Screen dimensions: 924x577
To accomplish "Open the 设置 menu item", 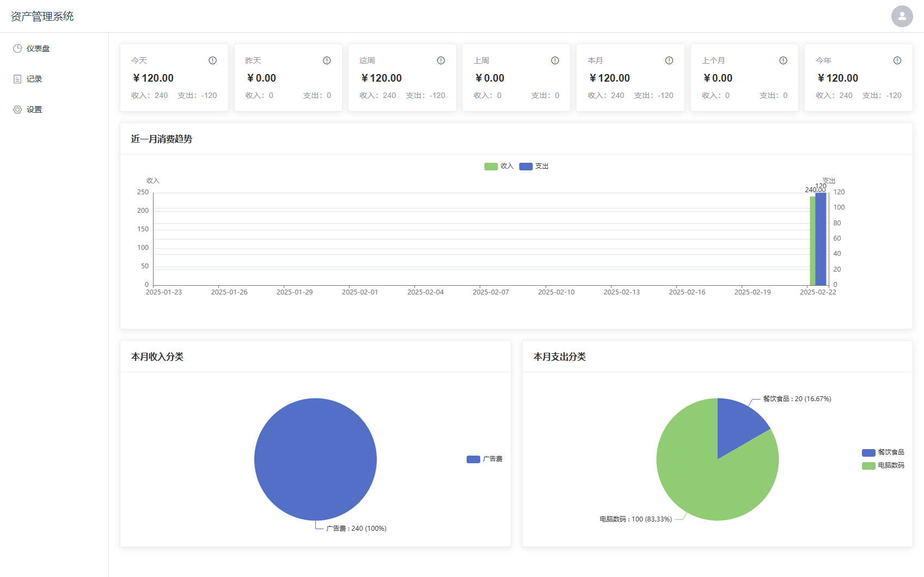I will tap(54, 109).
